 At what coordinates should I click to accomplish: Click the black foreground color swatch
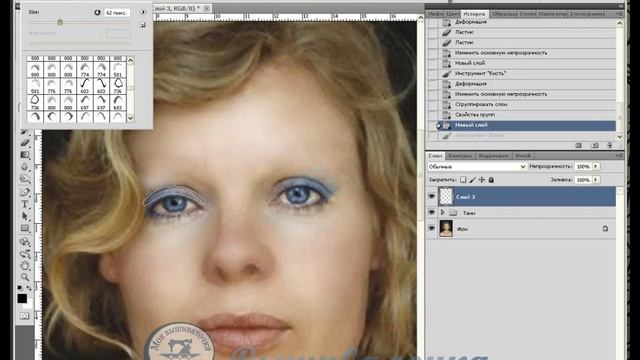pyautogui.click(x=22, y=298)
